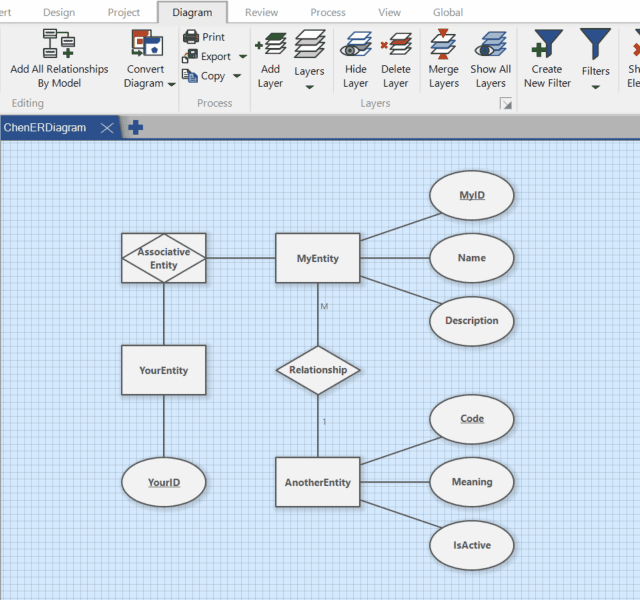Select the MyEntity rectangle in diagram

(317, 258)
